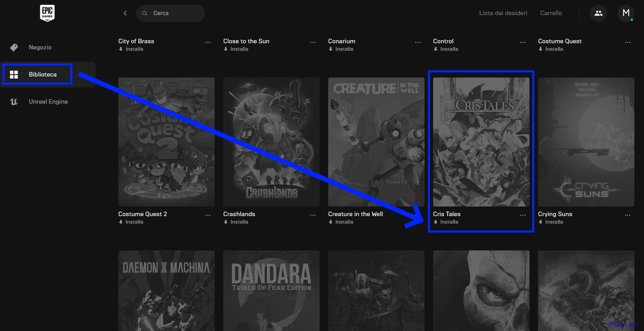Image resolution: width=644 pixels, height=331 pixels.
Task: Click the search magnifier icon
Action: (145, 13)
